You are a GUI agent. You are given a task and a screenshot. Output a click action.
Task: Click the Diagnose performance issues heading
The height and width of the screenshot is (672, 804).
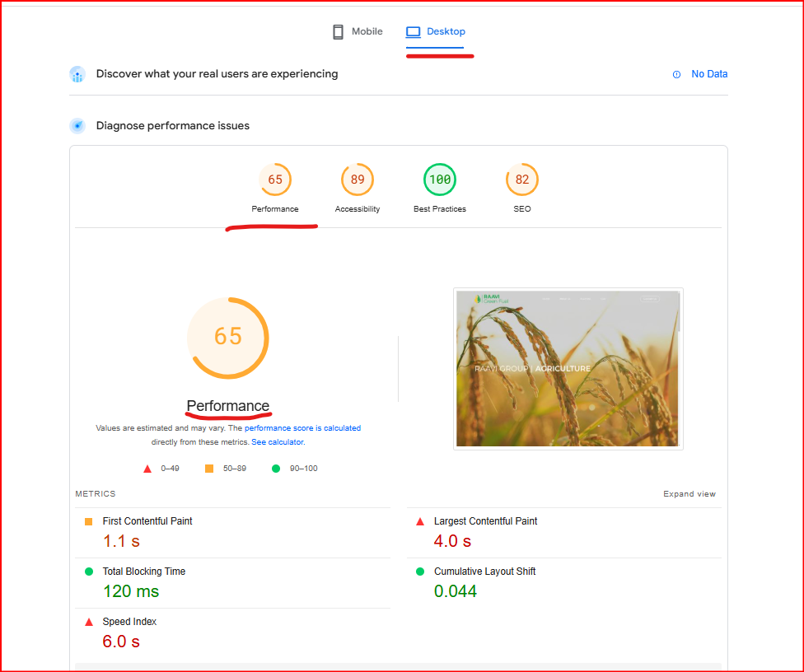(173, 126)
